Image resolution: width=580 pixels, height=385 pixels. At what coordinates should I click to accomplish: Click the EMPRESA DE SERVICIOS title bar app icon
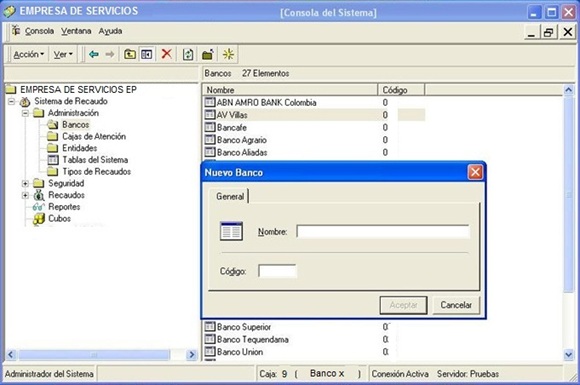tap(10, 11)
